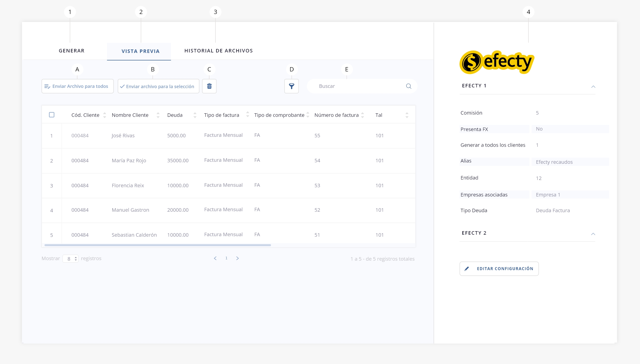Open the HISTORIAL DE ARCHIVOS tab
This screenshot has width=640, height=364.
pyautogui.click(x=218, y=51)
